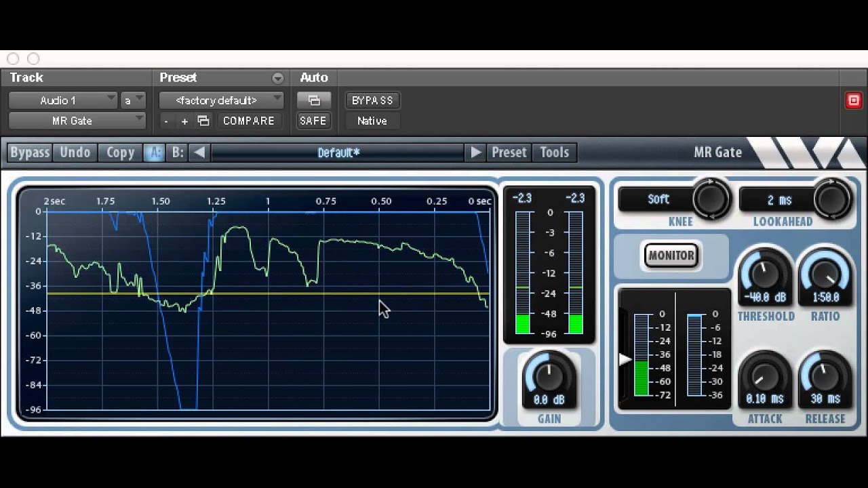Click the 2 ms lookahead value field

(779, 200)
